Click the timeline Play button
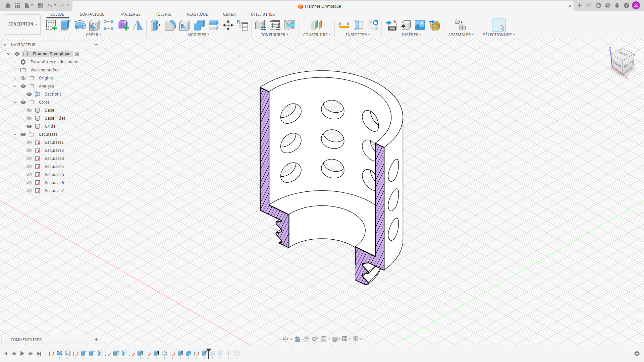Viewport: 644px width, 362px height. pos(22,354)
